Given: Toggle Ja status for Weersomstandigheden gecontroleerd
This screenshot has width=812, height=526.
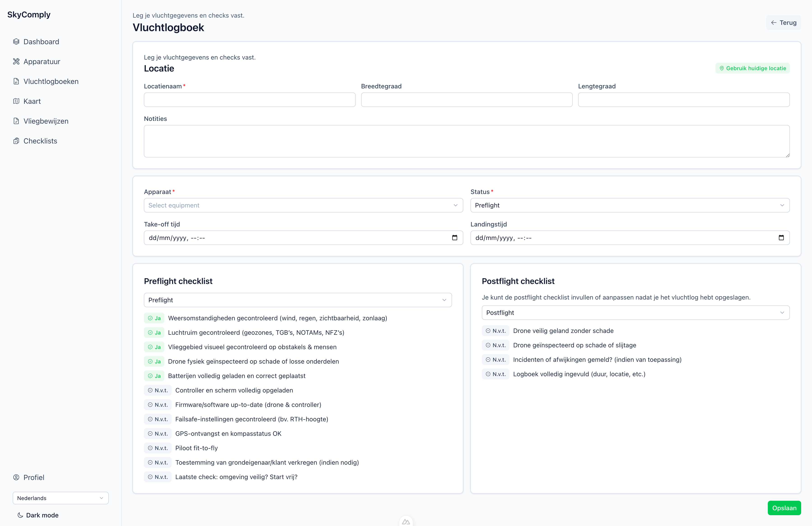Looking at the screenshot, I should (154, 318).
